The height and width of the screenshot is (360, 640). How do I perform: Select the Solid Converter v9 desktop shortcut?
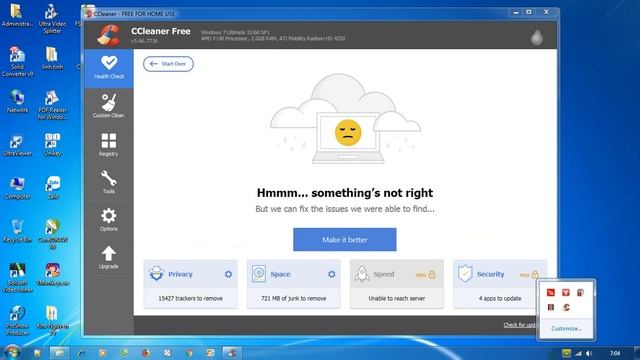17,62
